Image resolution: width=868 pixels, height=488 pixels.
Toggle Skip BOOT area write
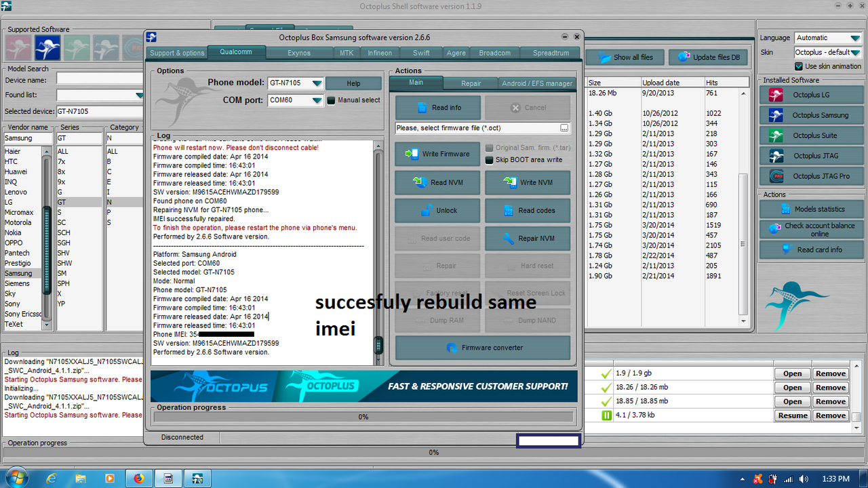click(x=490, y=160)
